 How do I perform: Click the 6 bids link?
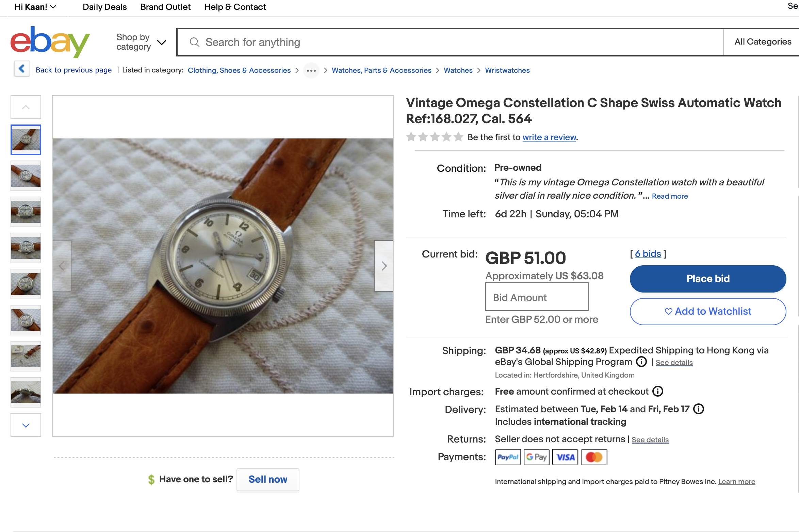point(648,254)
